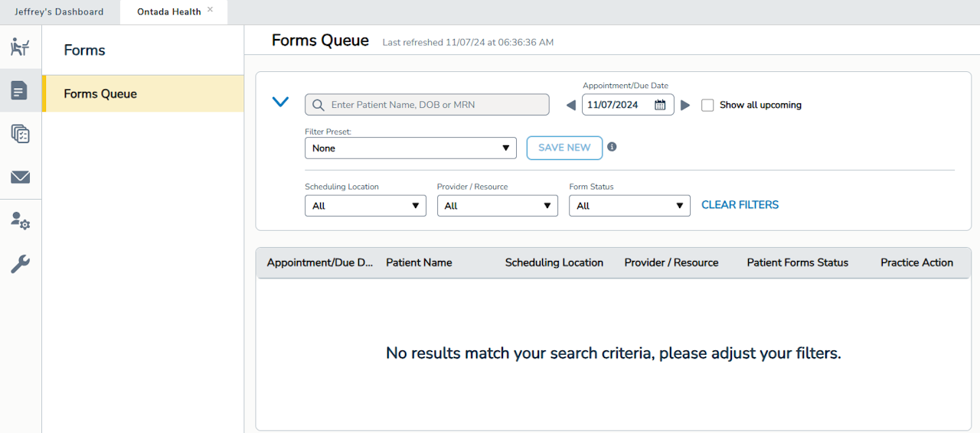Open the Filter Preset dropdown
The width and height of the screenshot is (980, 433).
[x=410, y=148]
